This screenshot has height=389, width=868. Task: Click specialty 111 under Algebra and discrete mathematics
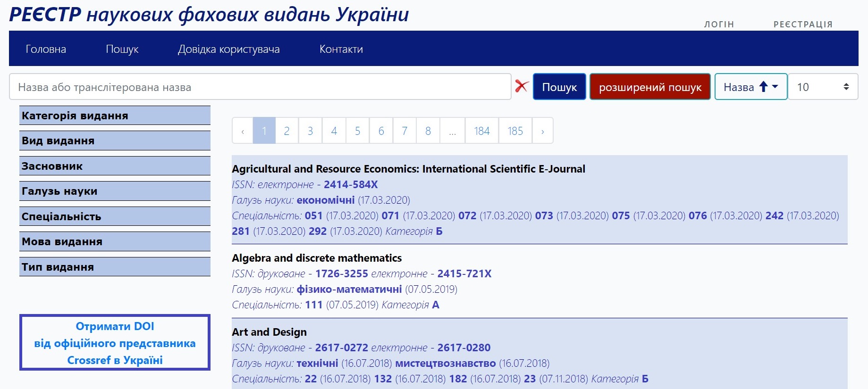click(314, 305)
